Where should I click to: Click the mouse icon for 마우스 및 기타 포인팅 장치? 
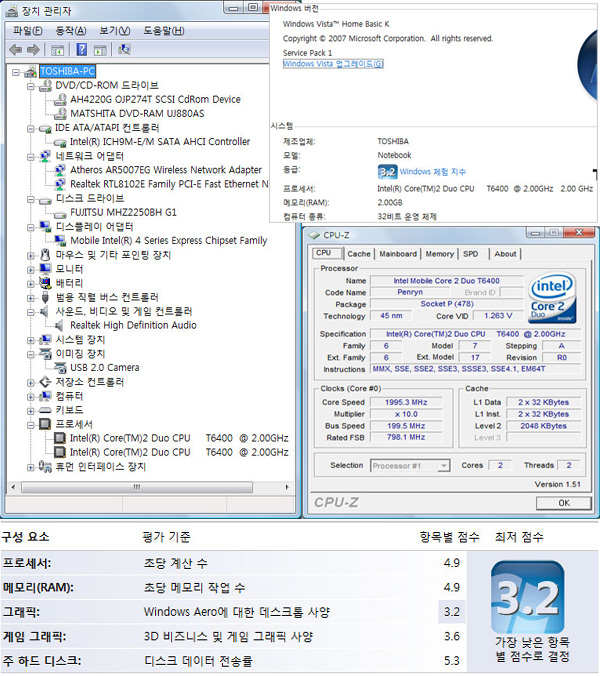click(x=45, y=255)
